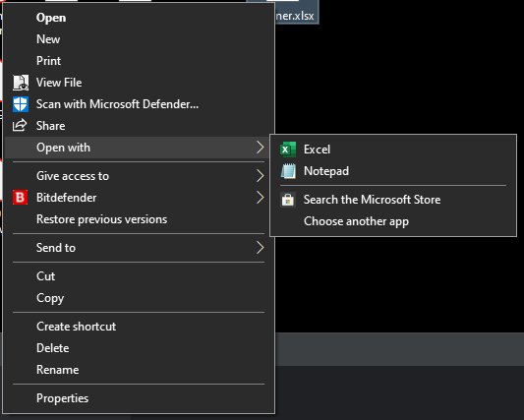This screenshot has width=524, height=420.
Task: Delete the selected file
Action: click(139, 348)
